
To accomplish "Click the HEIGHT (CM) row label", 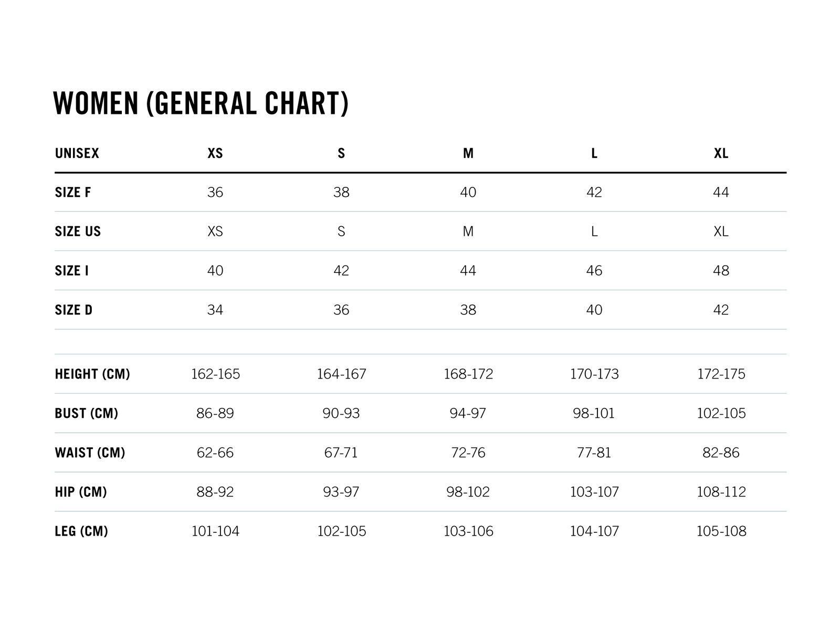I will coord(92,374).
